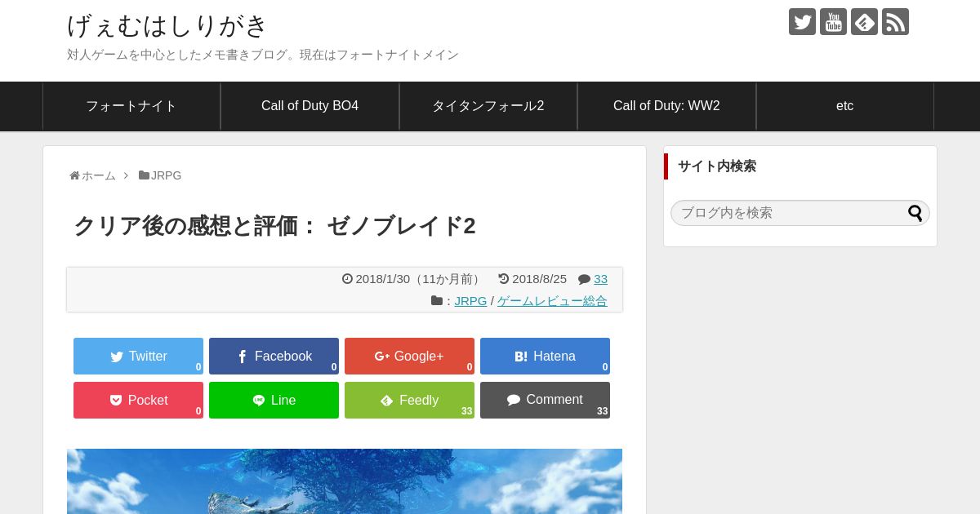Screen dimensions: 980x514
Task: Open the etc menu item
Action: 845,106
